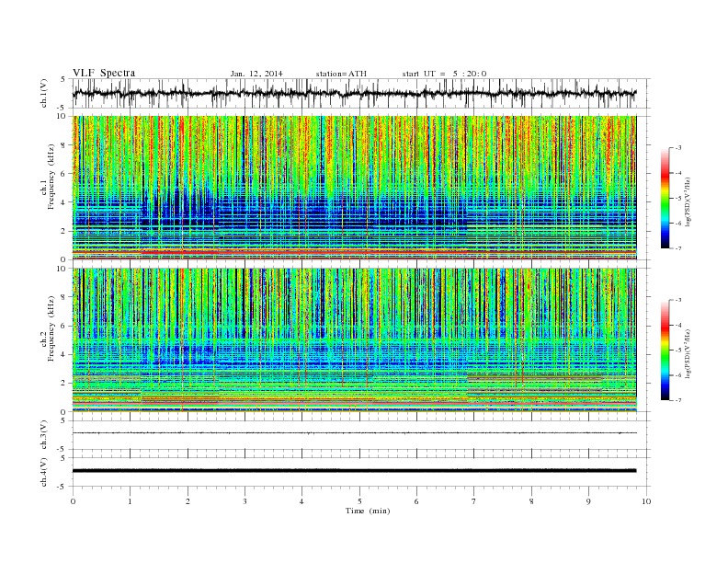Click inside the ch.2 spectrogram panel

pos(354,339)
